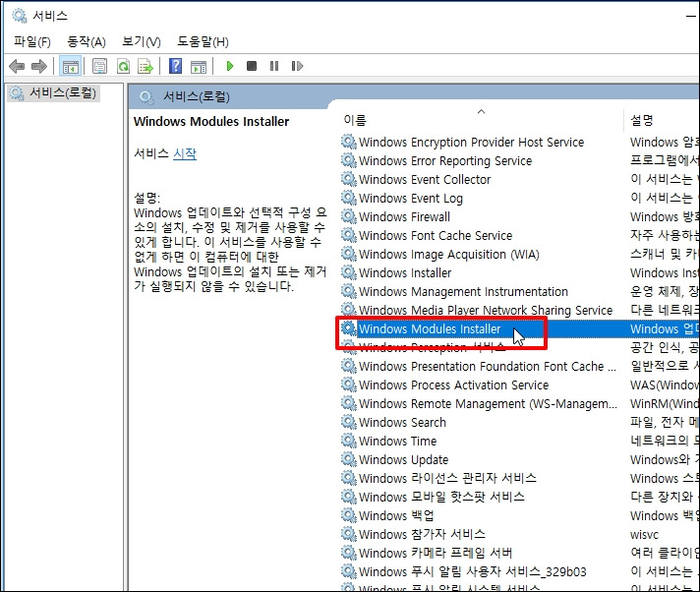Screen dimensions: 700x592
Task: Click gear icon beside Windows Installer
Action: coord(349,272)
